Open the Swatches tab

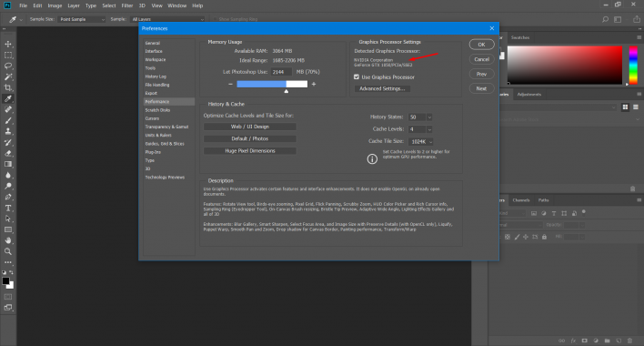click(520, 37)
